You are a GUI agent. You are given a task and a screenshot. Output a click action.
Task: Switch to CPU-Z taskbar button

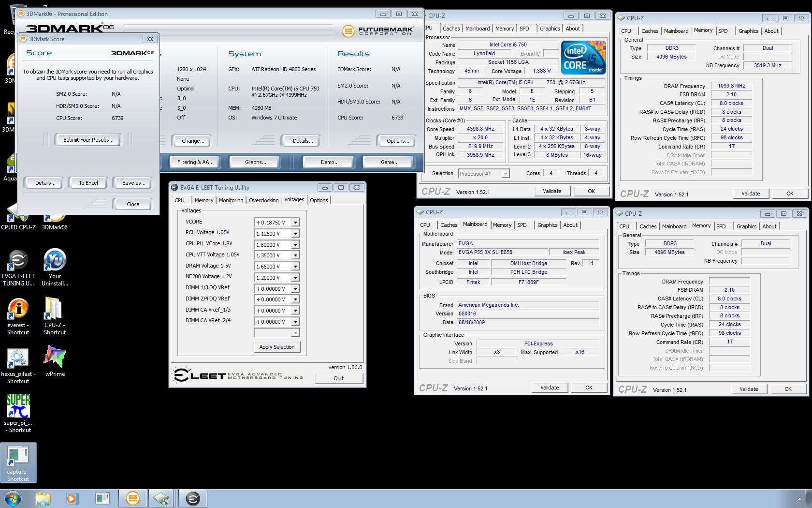161,498
